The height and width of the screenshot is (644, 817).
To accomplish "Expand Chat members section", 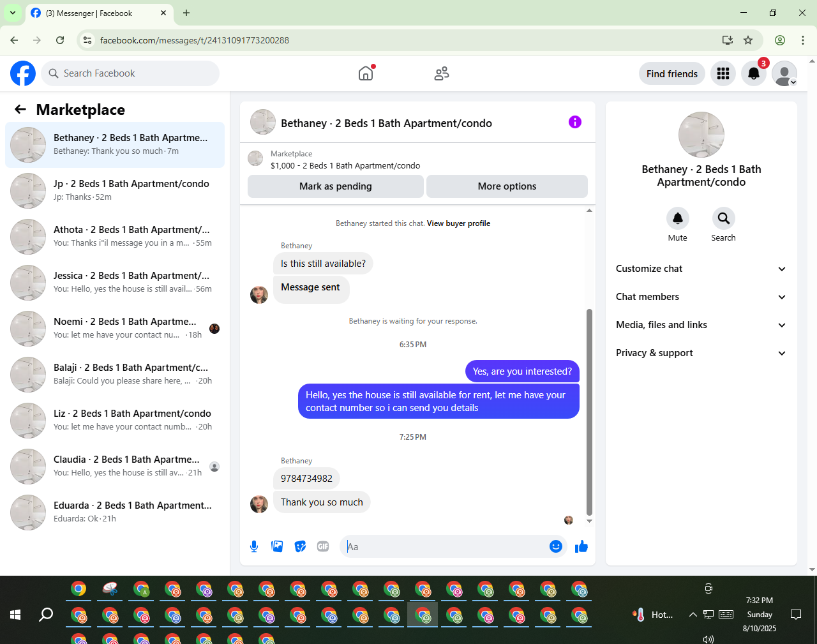I will pyautogui.click(x=701, y=297).
